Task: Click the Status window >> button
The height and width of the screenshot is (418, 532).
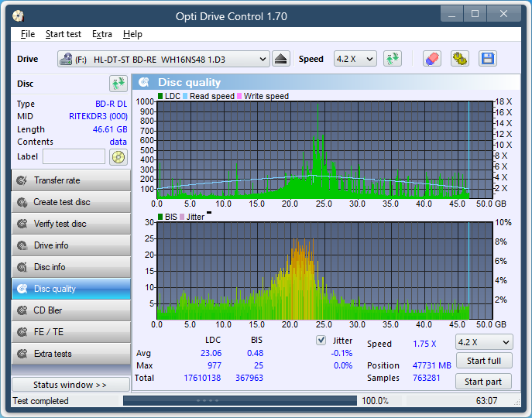Action: point(70,385)
